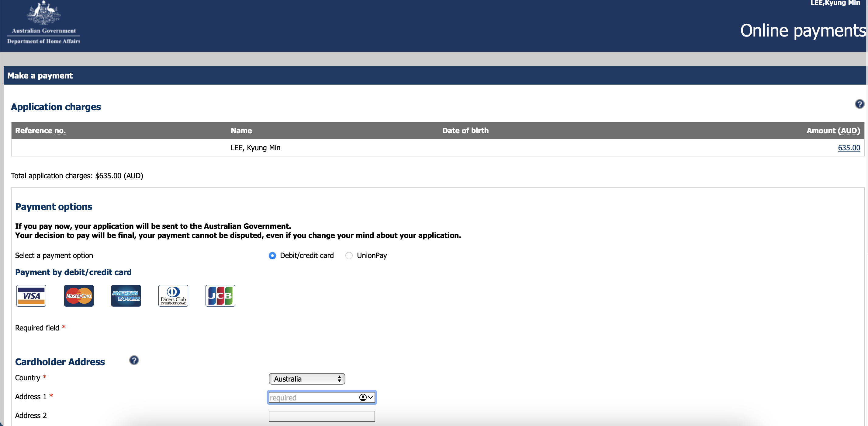Click the Amount (AUD) column header
The image size is (868, 426).
click(833, 131)
